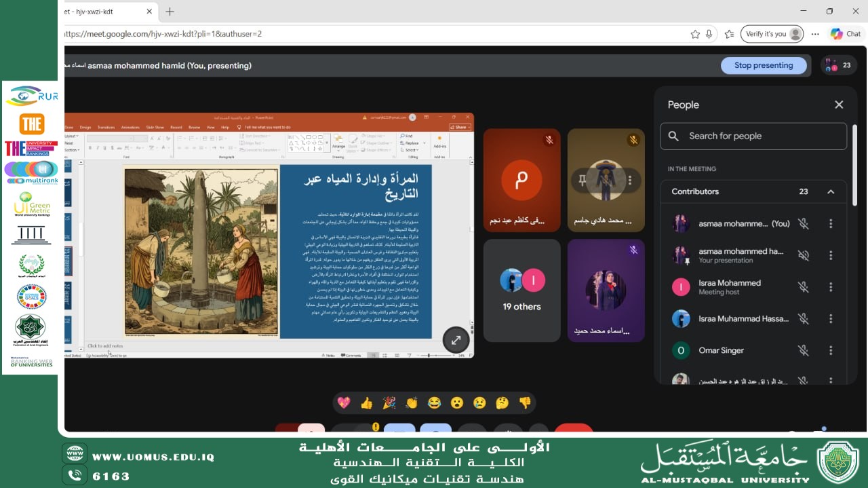Add this page to browser favorites
The width and height of the screenshot is (868, 488).
pyautogui.click(x=695, y=34)
